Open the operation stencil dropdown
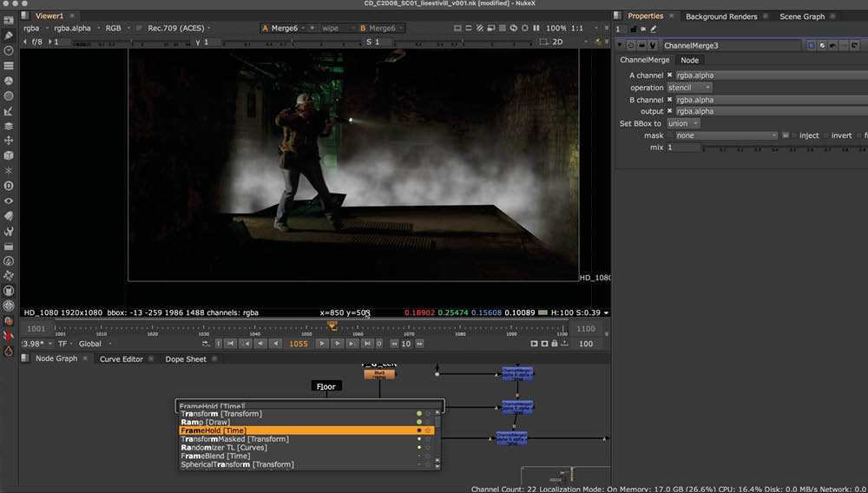This screenshot has height=493, width=868. coord(689,88)
